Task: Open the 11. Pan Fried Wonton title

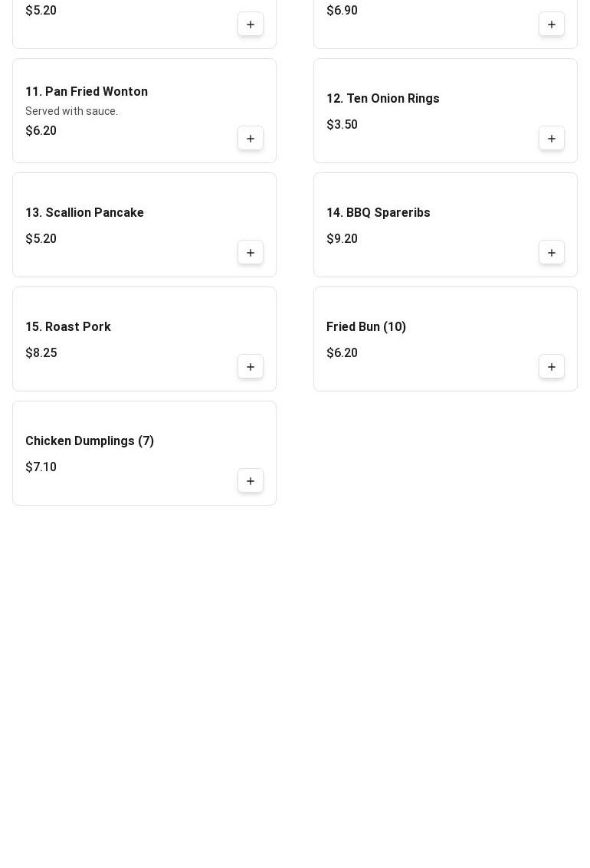Action: click(x=87, y=92)
